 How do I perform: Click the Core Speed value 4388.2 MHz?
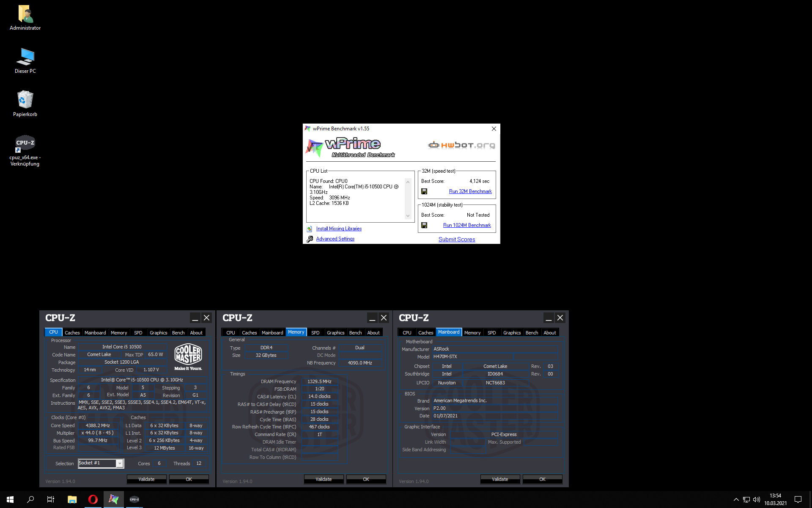click(98, 426)
